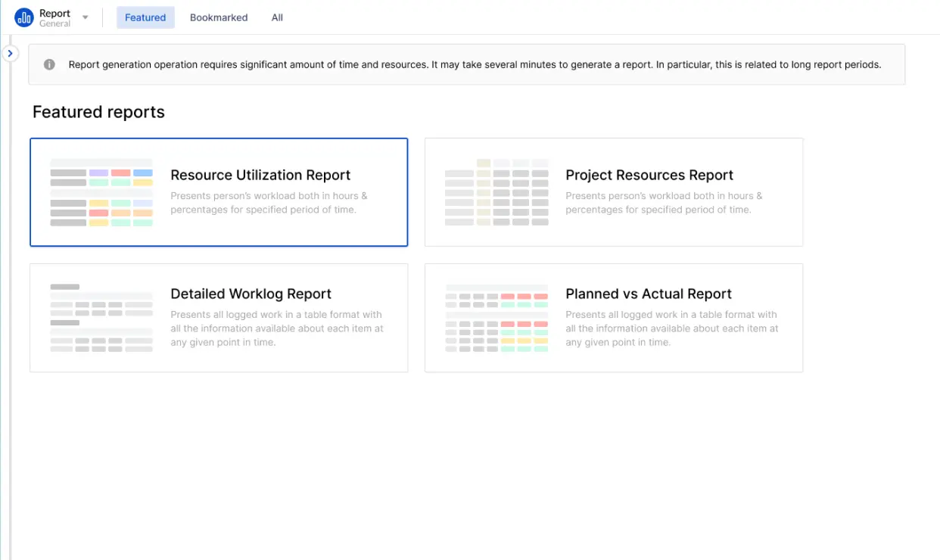Click the Project Resources Report description text

[664, 203]
